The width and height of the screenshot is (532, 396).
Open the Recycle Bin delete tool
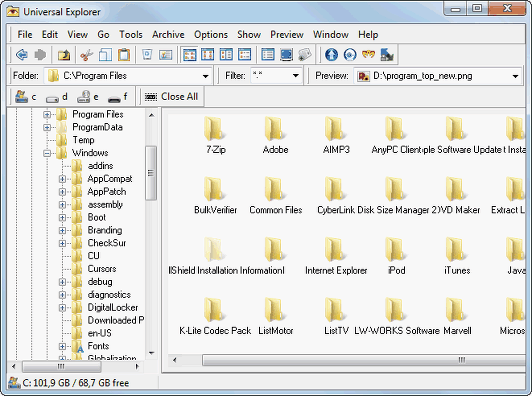coord(147,55)
